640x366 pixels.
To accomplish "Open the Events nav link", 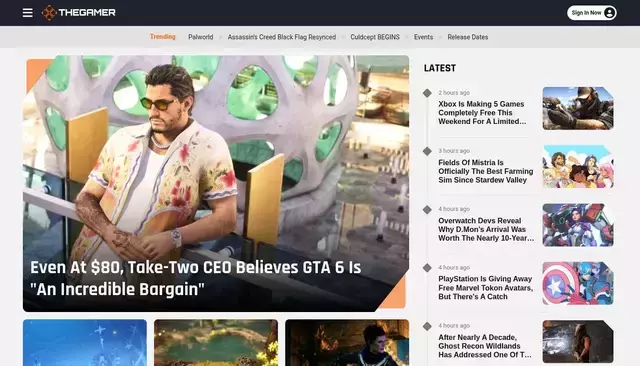I will click(423, 37).
